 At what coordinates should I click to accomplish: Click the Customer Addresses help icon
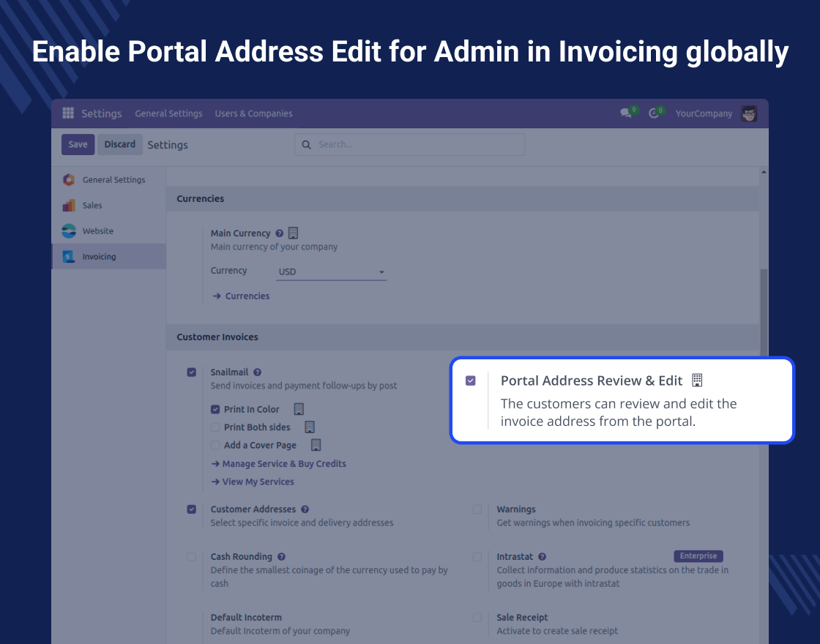click(x=305, y=509)
